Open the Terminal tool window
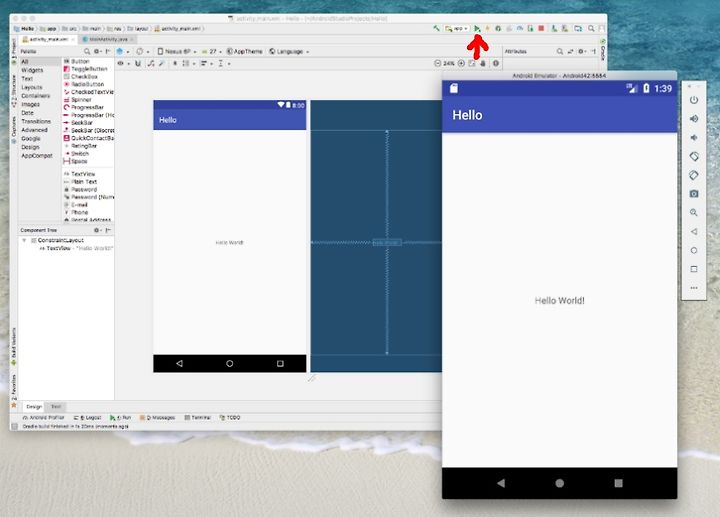The image size is (720, 517). (x=197, y=418)
